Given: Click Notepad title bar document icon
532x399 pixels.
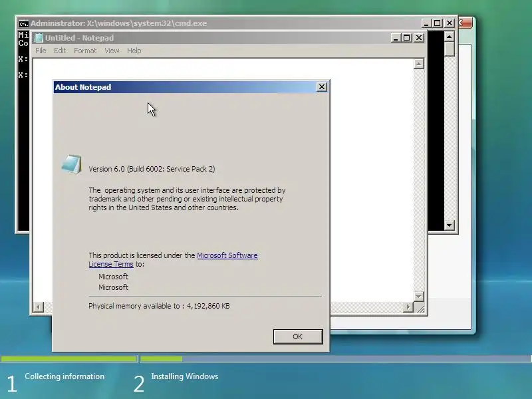Looking at the screenshot, I should click(x=39, y=38).
